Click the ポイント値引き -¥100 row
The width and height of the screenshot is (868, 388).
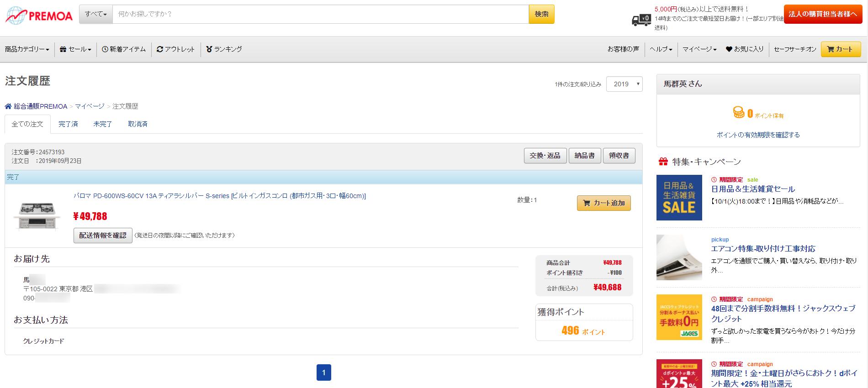584,273
